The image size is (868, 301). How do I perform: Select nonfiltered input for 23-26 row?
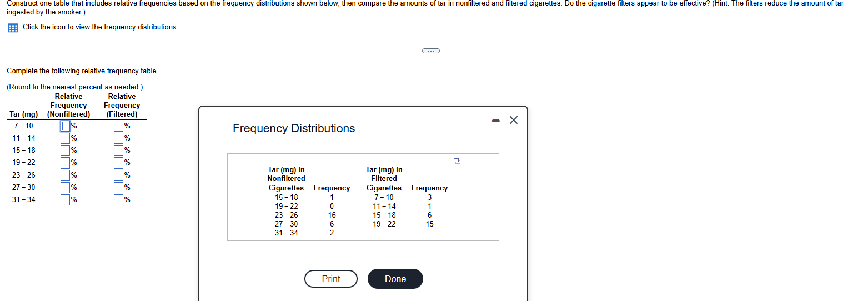(66, 175)
